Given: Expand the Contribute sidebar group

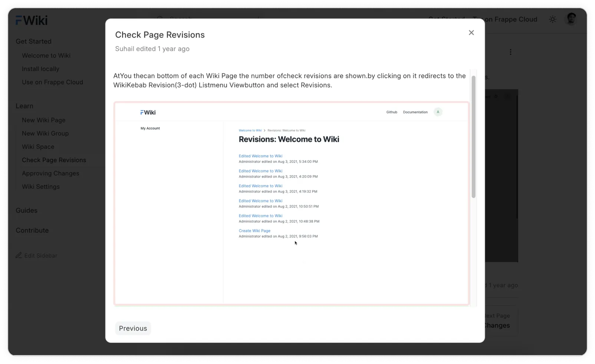Looking at the screenshot, I should pyautogui.click(x=32, y=230).
